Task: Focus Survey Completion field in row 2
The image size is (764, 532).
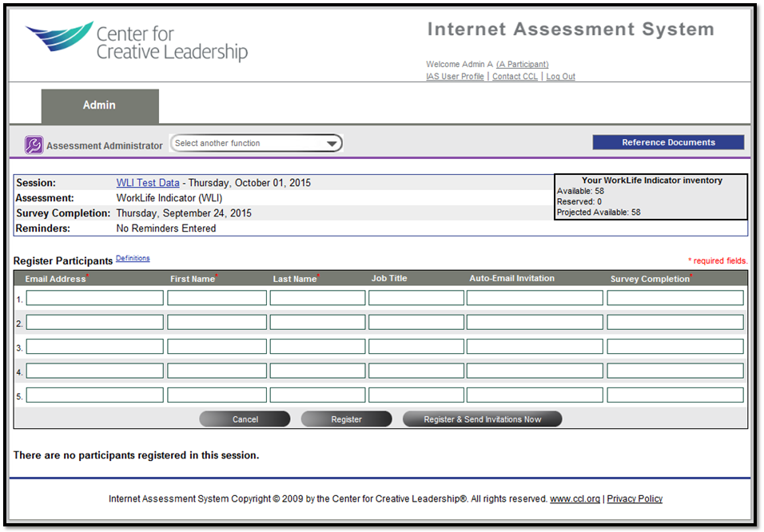Action: pyautogui.click(x=675, y=323)
